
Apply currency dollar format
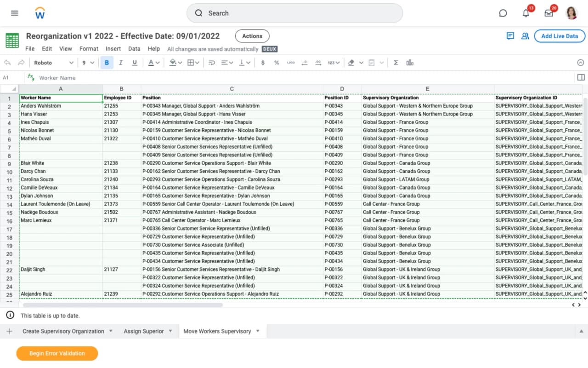click(263, 63)
